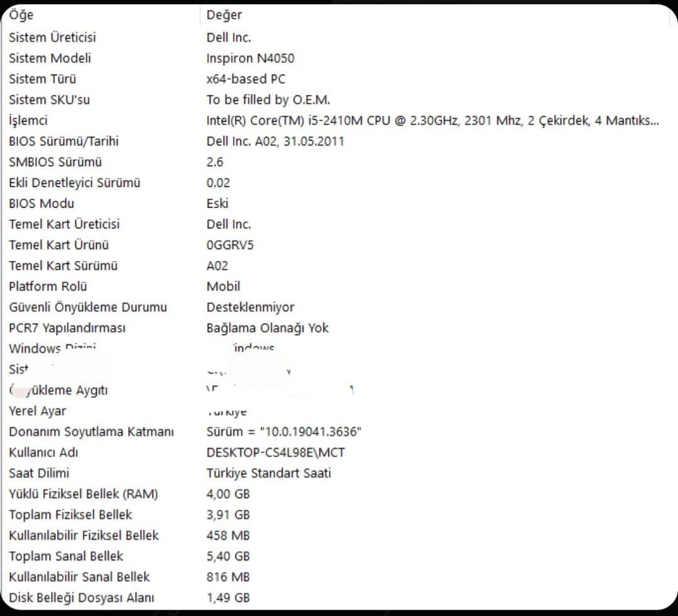This screenshot has width=678, height=616.
Task: Select the Yüklü Fiziksel Bellek (RAM) row label
Action: (x=83, y=494)
